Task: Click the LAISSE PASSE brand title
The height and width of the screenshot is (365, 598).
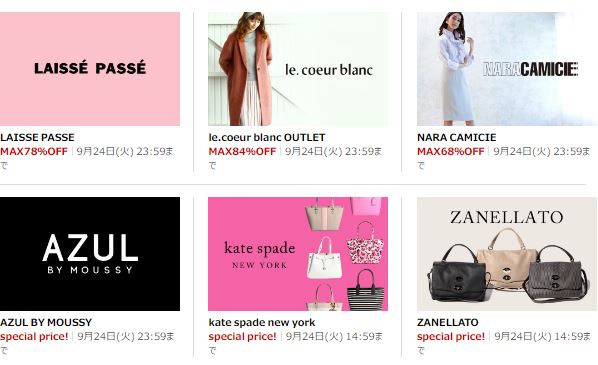Action: tap(37, 137)
